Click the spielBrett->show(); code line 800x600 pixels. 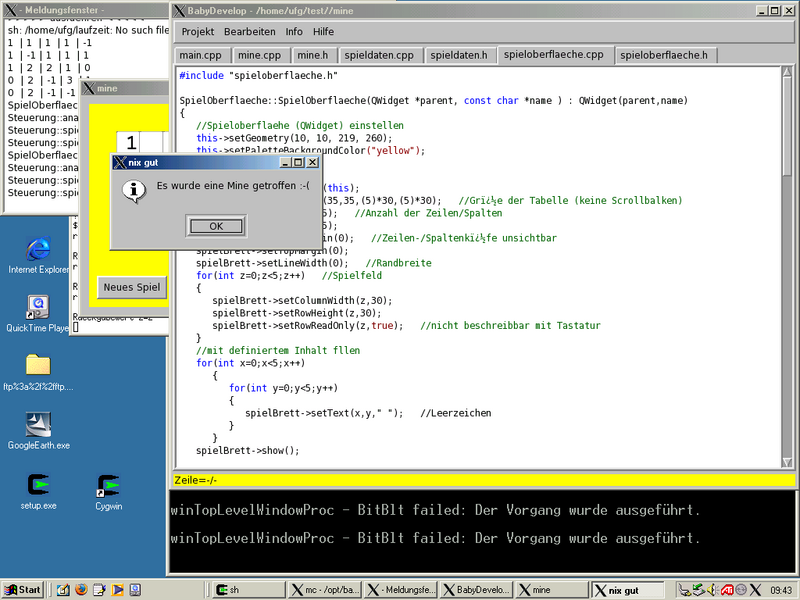247,451
